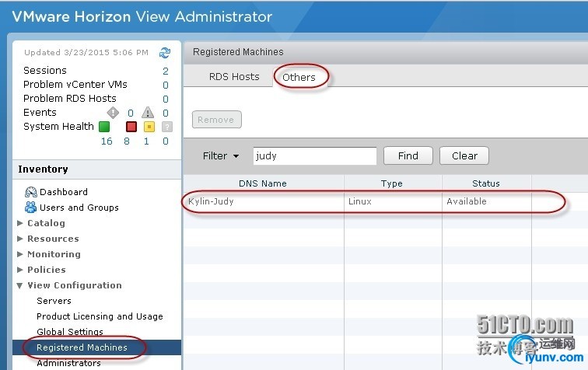Click the Events label
The image size is (588, 370).
40,113
